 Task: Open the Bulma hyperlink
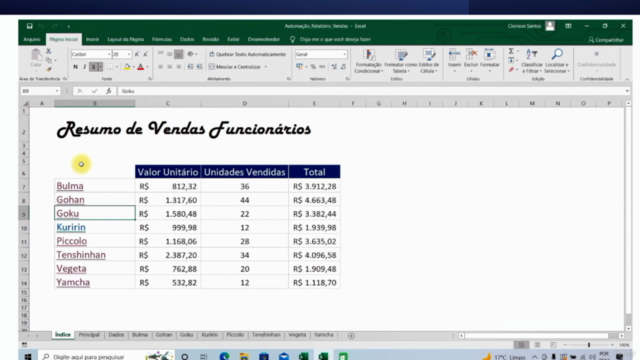(70, 186)
